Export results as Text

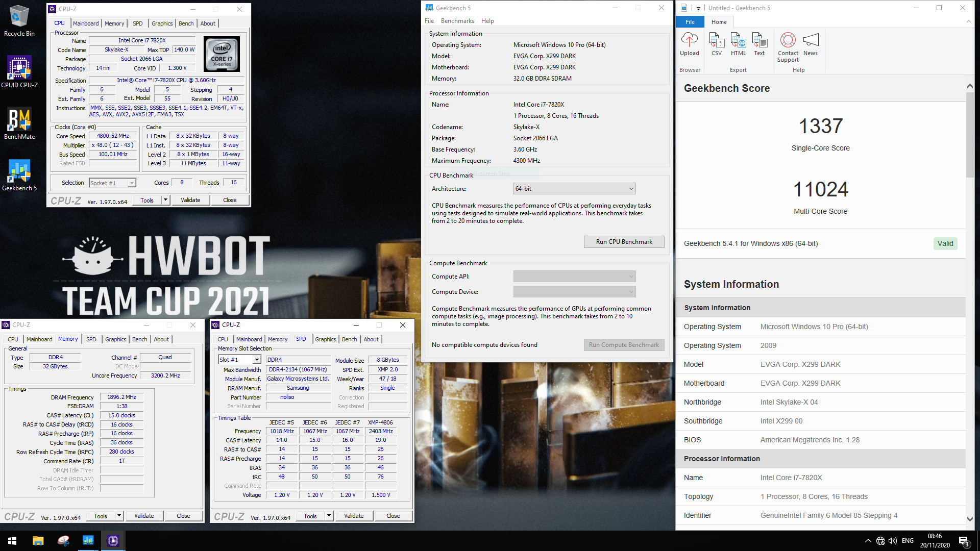(x=759, y=44)
